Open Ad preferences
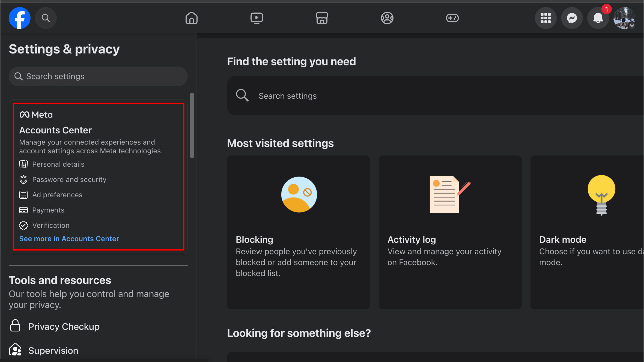The height and width of the screenshot is (362, 644). [57, 195]
